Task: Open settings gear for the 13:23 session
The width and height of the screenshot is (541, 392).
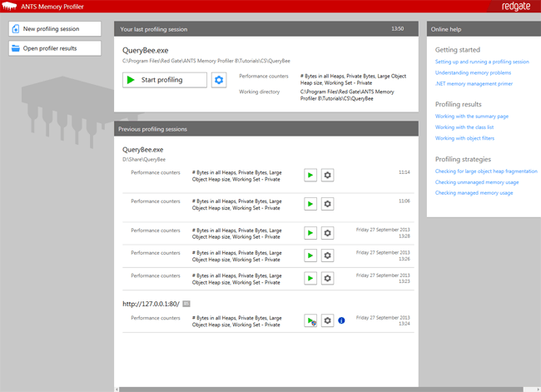Action: tap(328, 278)
